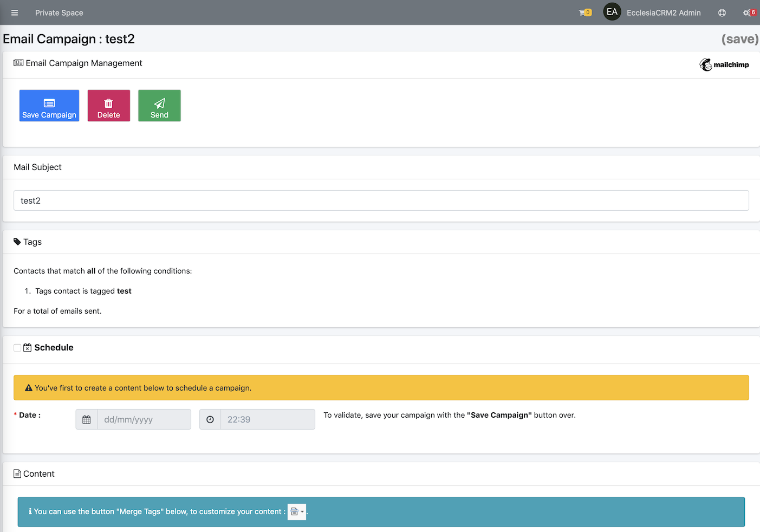Click the Mailchimp logo

pos(724,64)
